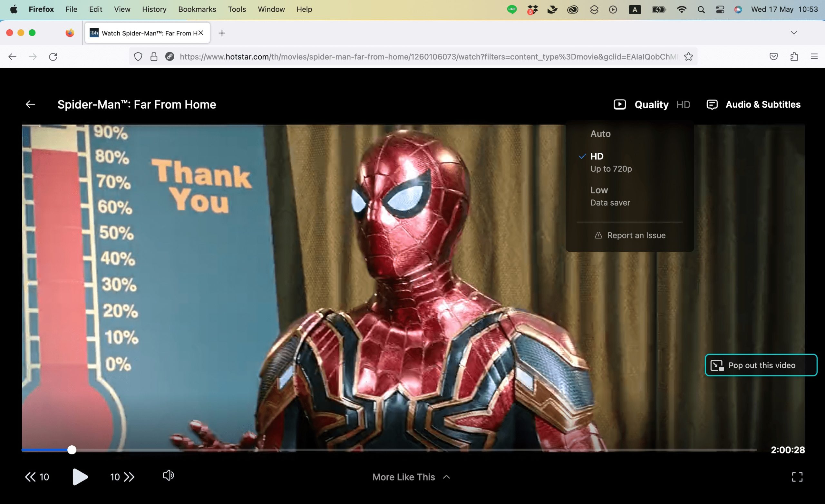Select Low data saver quality
The width and height of the screenshot is (825, 504).
coord(610,196)
